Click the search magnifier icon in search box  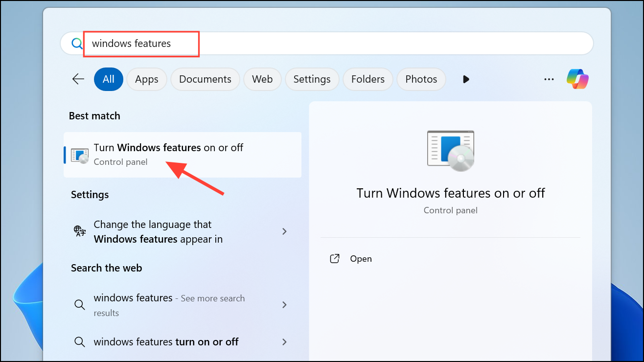77,44
